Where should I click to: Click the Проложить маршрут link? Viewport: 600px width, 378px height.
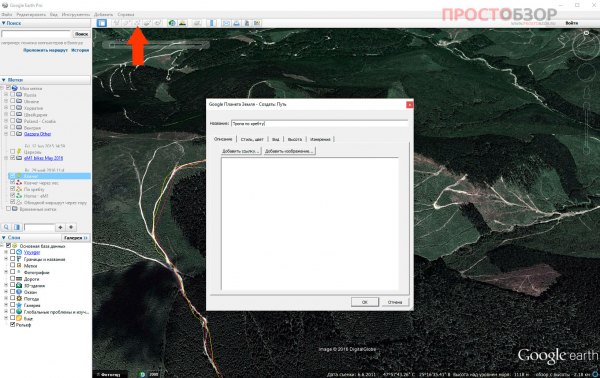[45, 50]
